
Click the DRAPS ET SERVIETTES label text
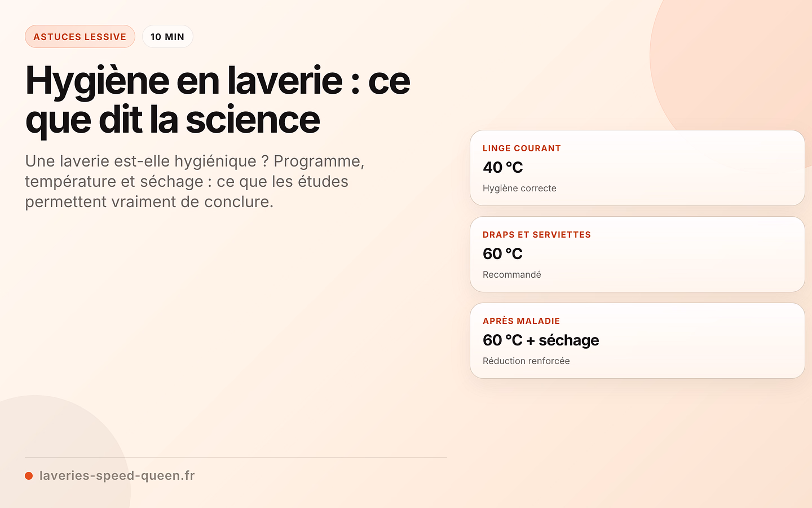(537, 235)
